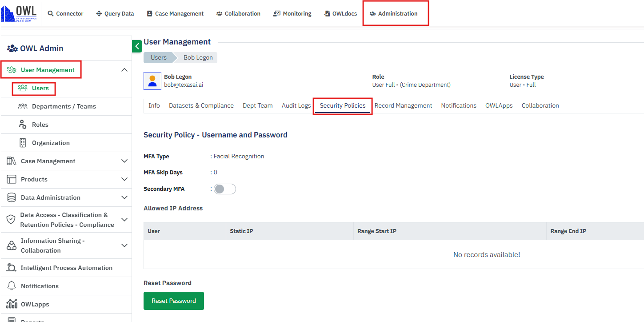Image resolution: width=644 pixels, height=322 pixels.
Task: Click the User Management gear-people icon
Action: (x=12, y=70)
